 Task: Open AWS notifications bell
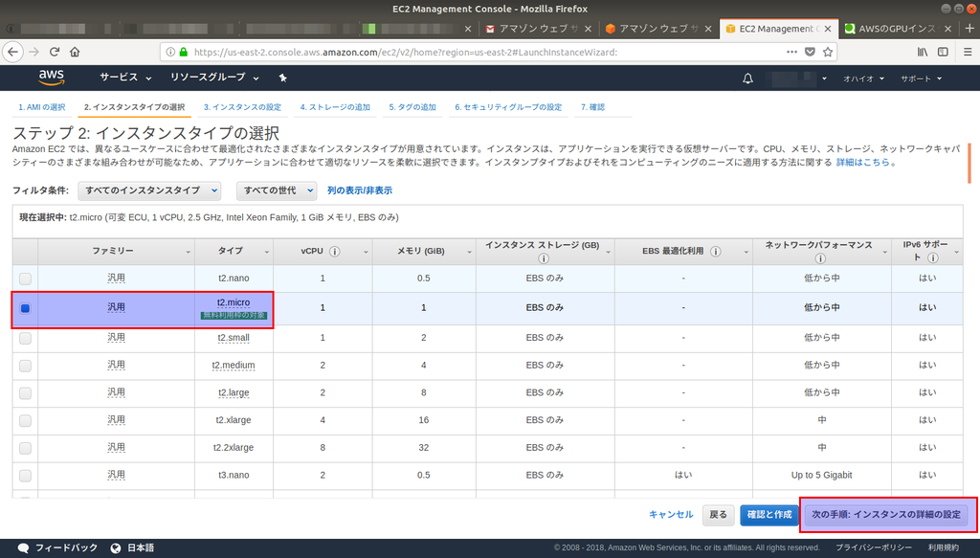(747, 78)
